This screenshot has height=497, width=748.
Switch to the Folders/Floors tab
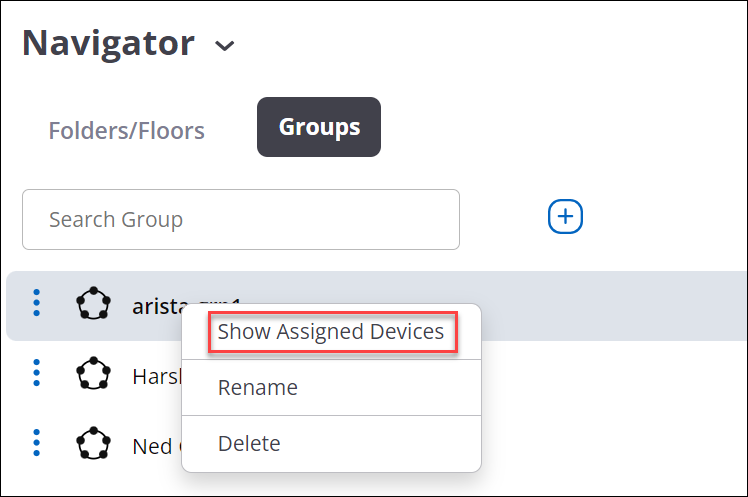pyautogui.click(x=126, y=131)
